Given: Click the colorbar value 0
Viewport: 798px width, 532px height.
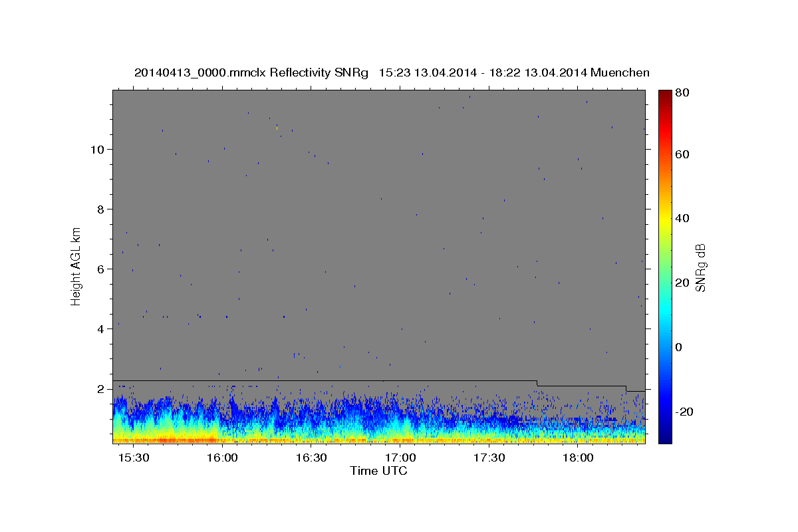Looking at the screenshot, I should click(680, 347).
